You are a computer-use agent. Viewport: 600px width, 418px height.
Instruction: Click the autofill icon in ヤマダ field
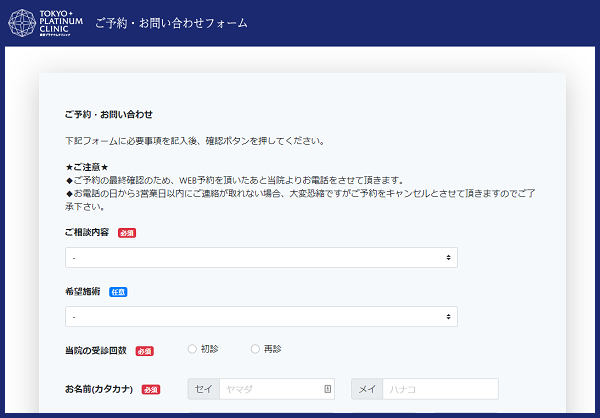327,389
